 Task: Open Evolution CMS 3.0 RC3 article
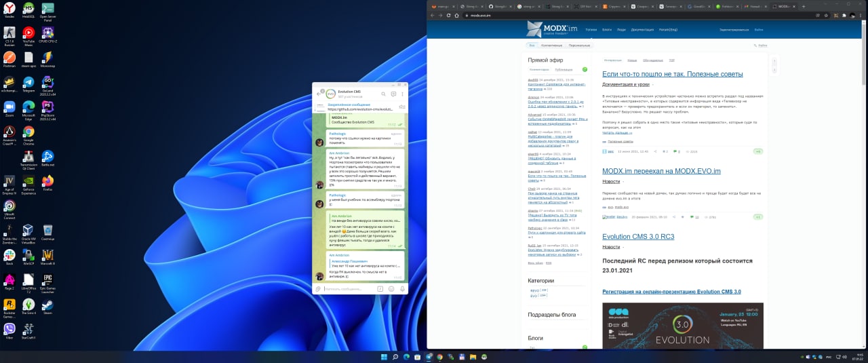(638, 237)
